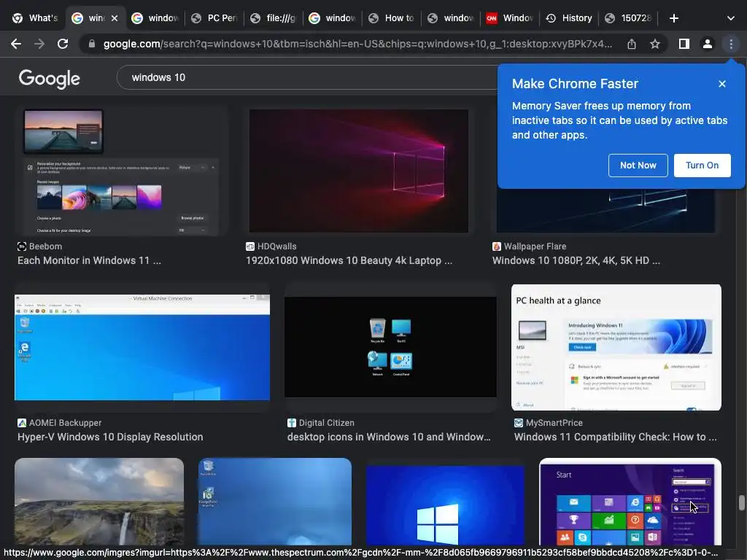Click the AOMEI Backupper source label
Image resolution: width=747 pixels, height=560 pixels.
click(65, 422)
